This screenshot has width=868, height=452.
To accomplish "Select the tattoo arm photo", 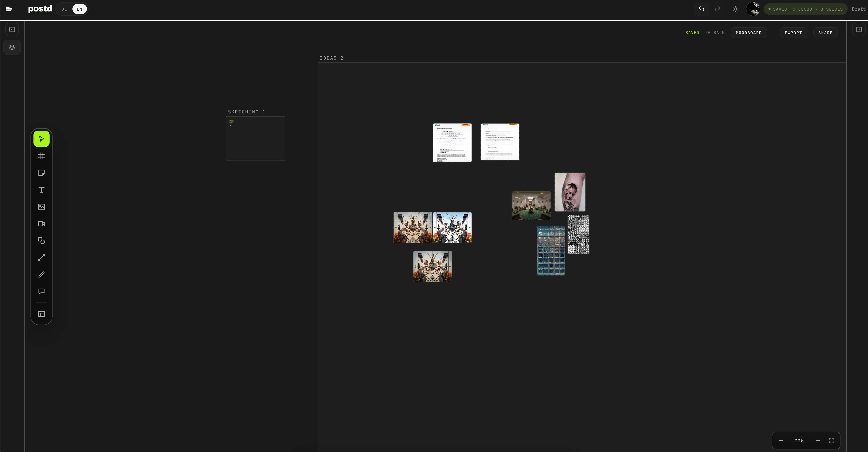I will click(570, 192).
